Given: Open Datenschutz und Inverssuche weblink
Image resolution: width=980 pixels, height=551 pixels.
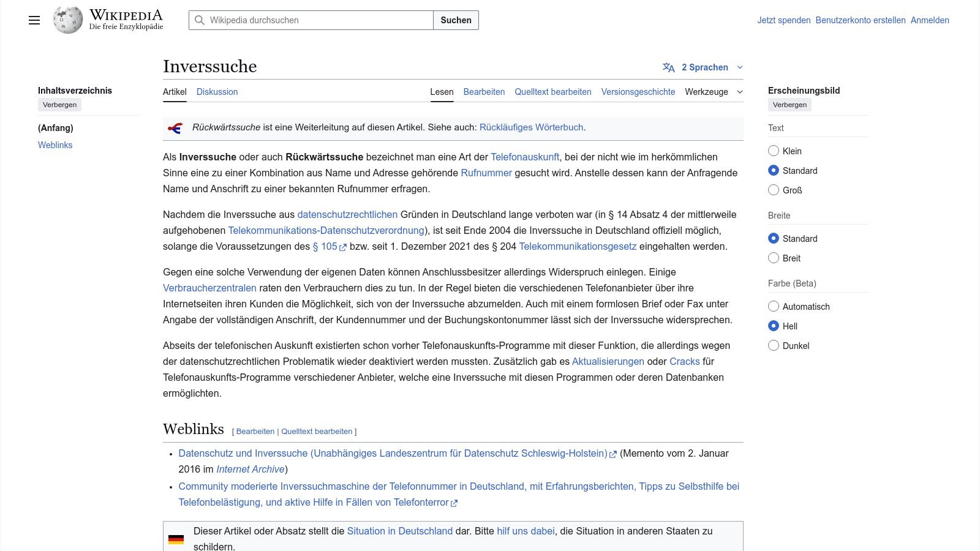Looking at the screenshot, I should (397, 453).
